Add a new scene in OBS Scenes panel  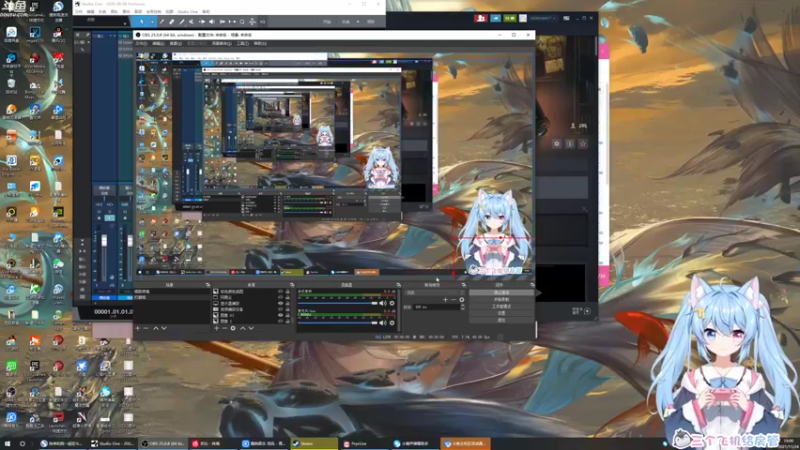click(138, 328)
